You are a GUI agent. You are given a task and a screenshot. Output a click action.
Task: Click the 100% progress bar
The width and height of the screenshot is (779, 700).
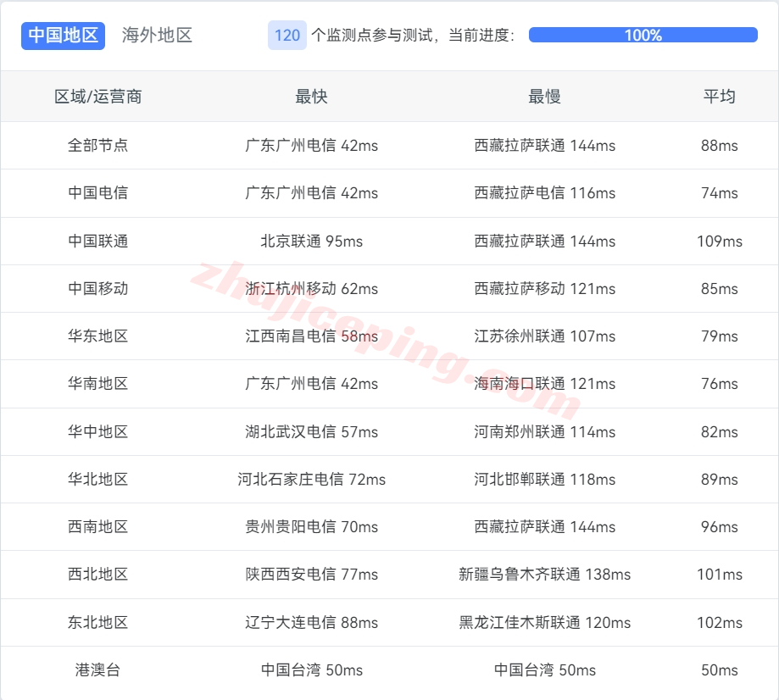point(643,36)
